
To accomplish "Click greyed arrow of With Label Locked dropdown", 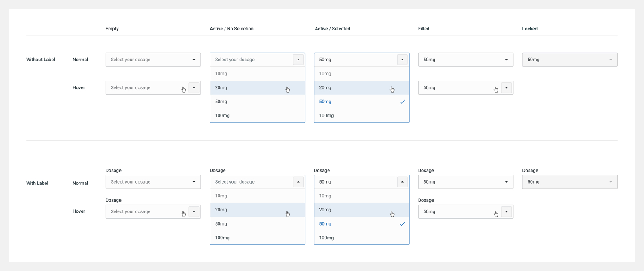I will pyautogui.click(x=611, y=182).
